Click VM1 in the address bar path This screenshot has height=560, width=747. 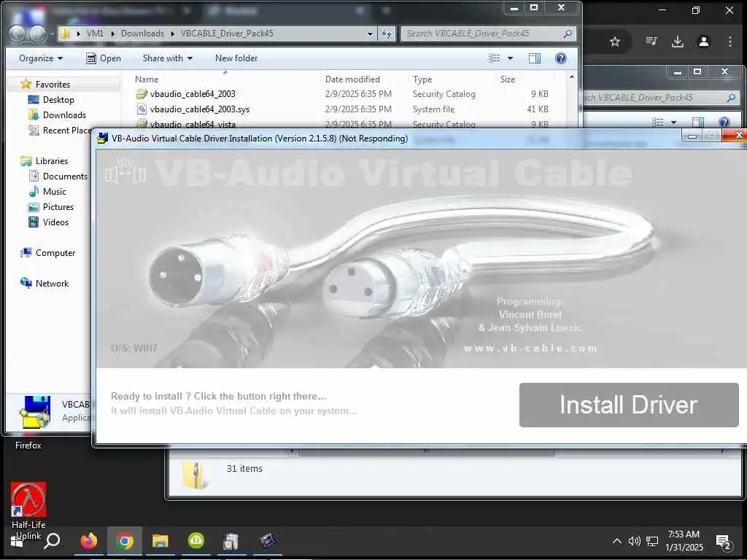click(95, 34)
